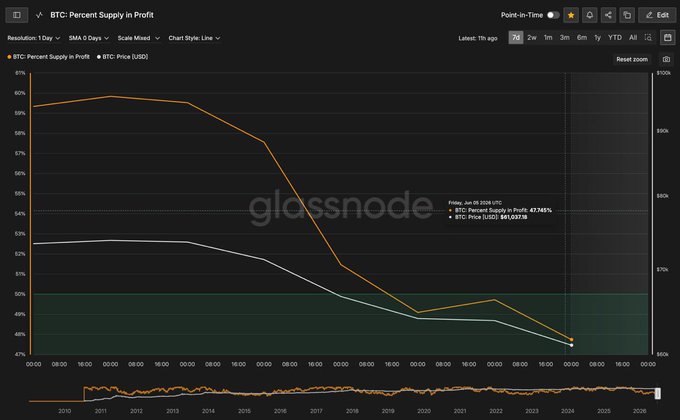Click the range navigator right handle
This screenshot has width=680, height=420.
657,393
